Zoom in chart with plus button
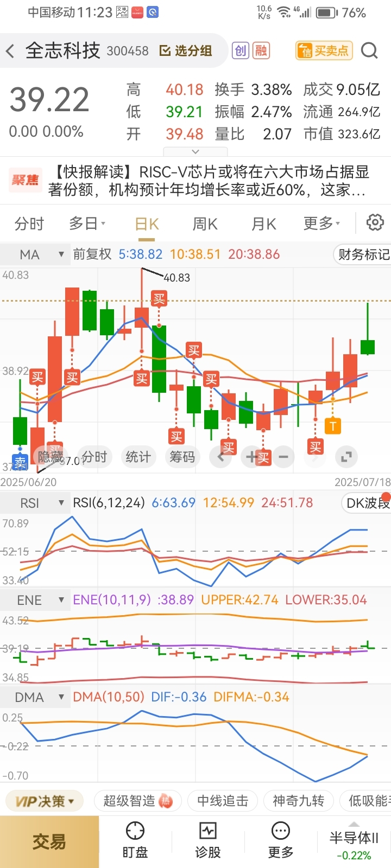Screen dimensions: 391x868 [251, 457]
